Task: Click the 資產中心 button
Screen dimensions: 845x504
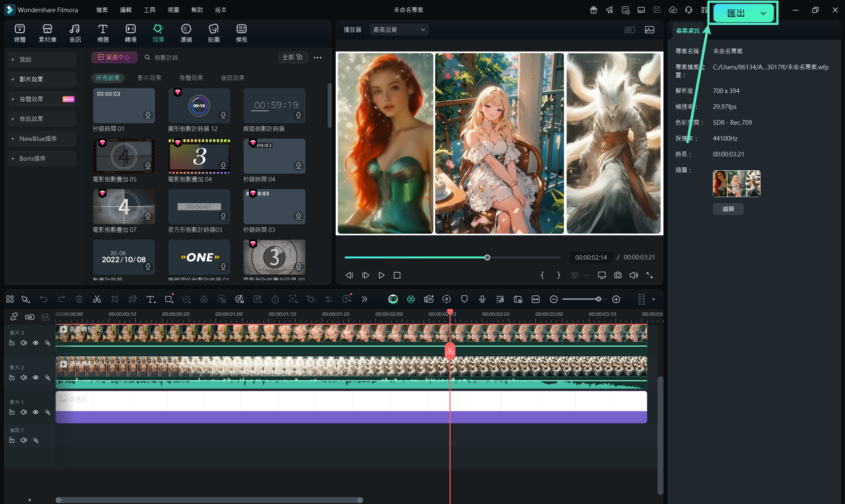Action: [x=114, y=57]
